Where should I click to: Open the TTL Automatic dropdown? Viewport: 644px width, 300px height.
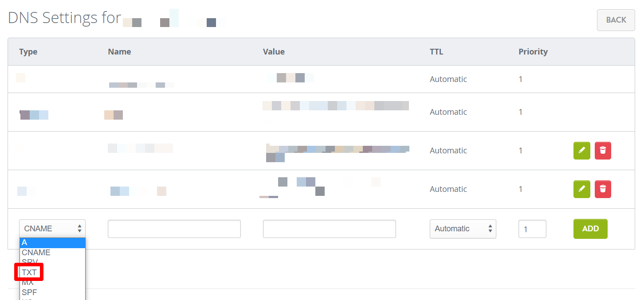click(x=463, y=229)
